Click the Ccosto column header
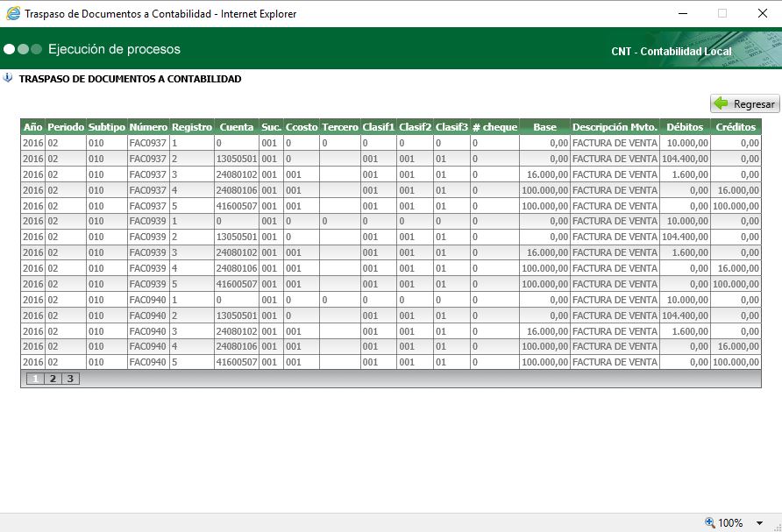782x532 pixels. point(302,127)
